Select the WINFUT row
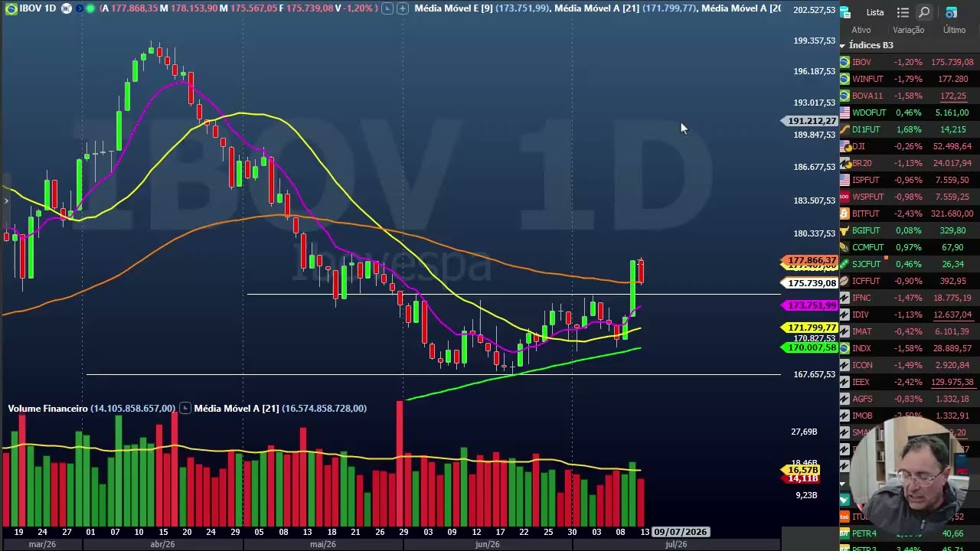 909,79
